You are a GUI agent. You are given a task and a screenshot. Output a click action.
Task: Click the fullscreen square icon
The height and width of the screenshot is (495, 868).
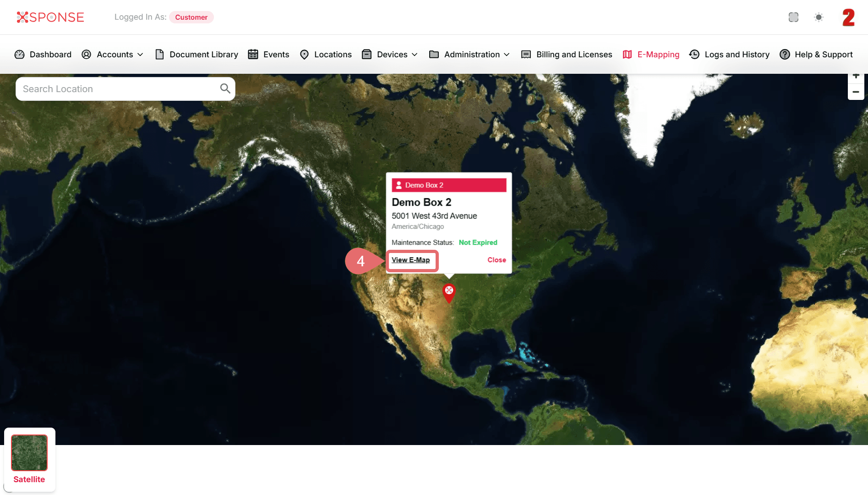click(793, 17)
